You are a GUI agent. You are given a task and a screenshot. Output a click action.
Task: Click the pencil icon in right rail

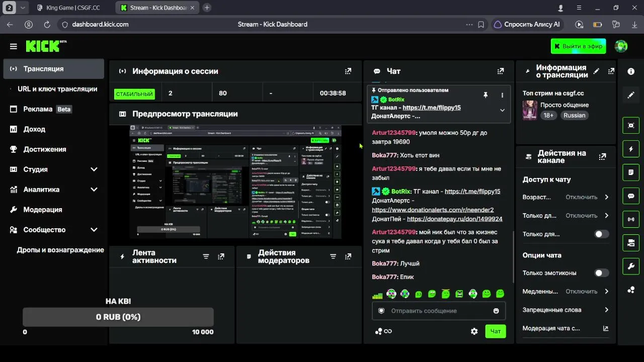[631, 95]
